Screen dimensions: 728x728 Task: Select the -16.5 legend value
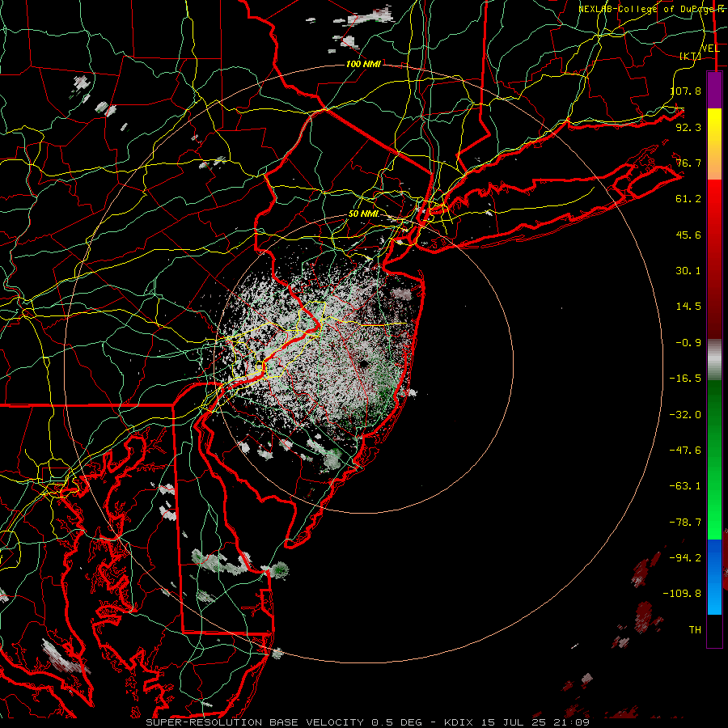click(685, 379)
